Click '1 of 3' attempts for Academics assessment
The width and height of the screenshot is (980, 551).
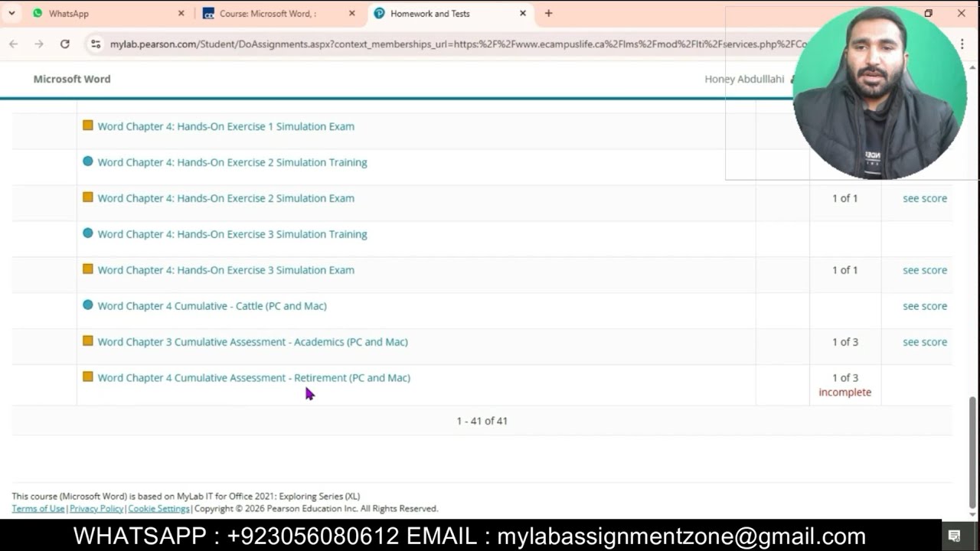(845, 342)
